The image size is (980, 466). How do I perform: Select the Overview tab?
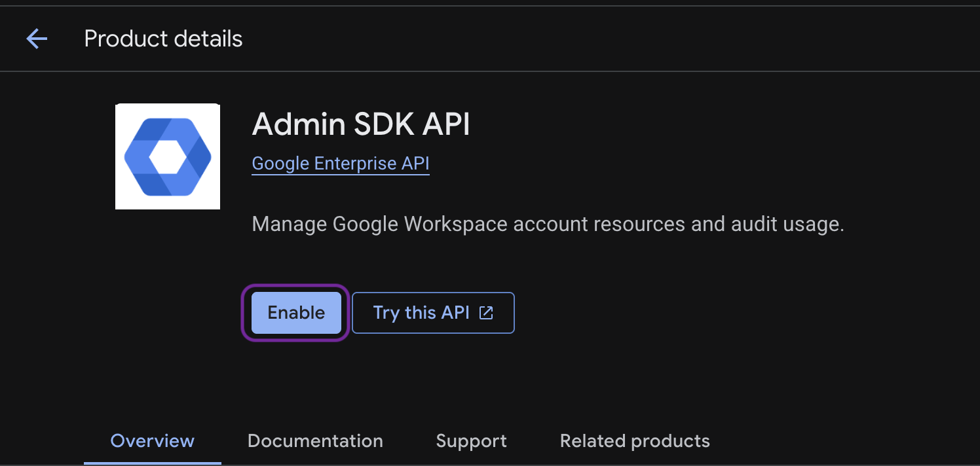[x=153, y=441]
